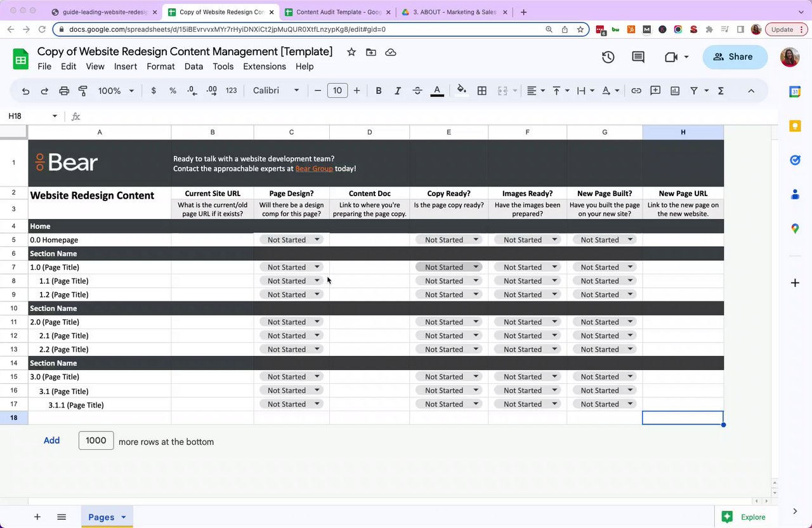
Task: Insert a chart
Action: click(675, 91)
